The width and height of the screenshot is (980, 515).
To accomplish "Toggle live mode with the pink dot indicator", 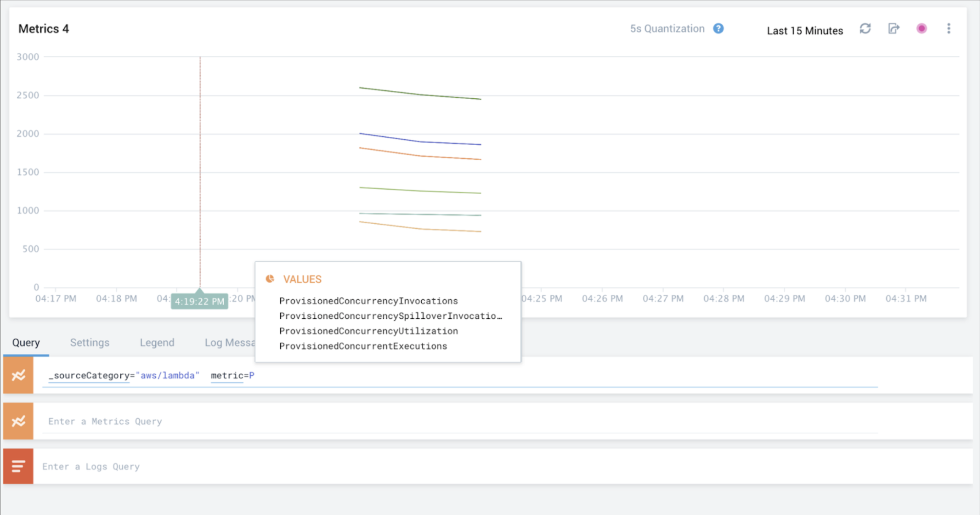I will tap(921, 29).
